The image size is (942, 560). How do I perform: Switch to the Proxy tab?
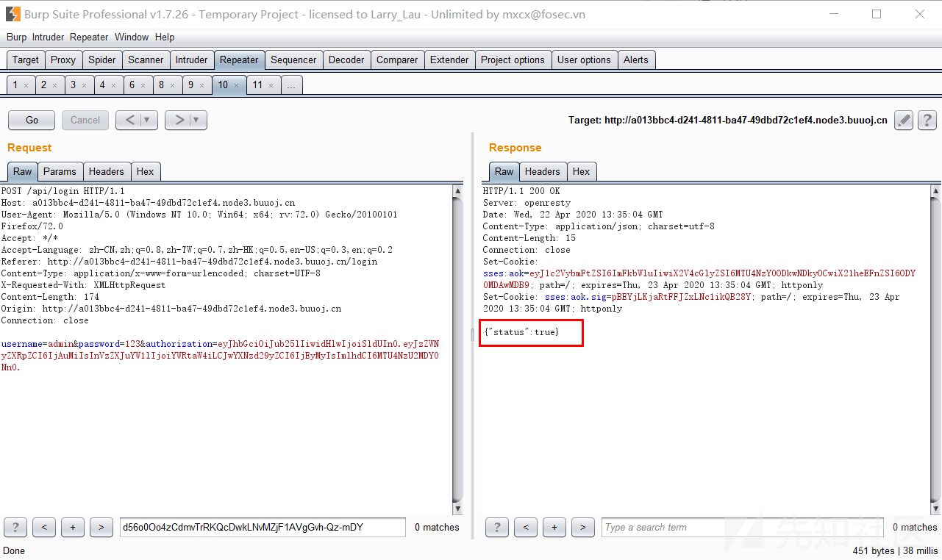(63, 60)
